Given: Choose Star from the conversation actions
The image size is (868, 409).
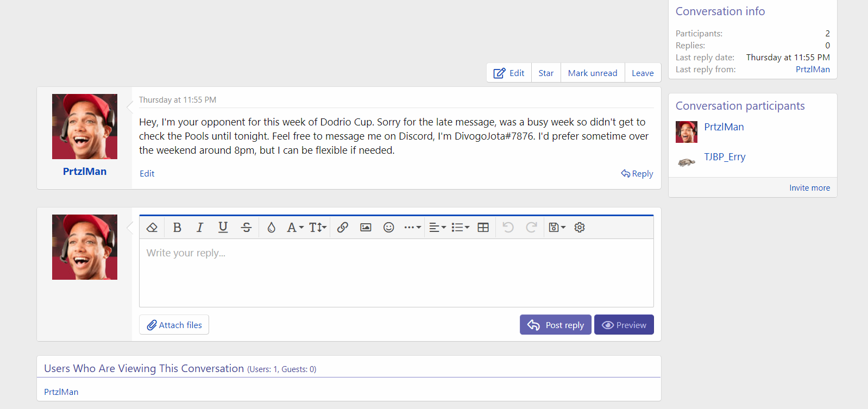Looking at the screenshot, I should (x=546, y=73).
